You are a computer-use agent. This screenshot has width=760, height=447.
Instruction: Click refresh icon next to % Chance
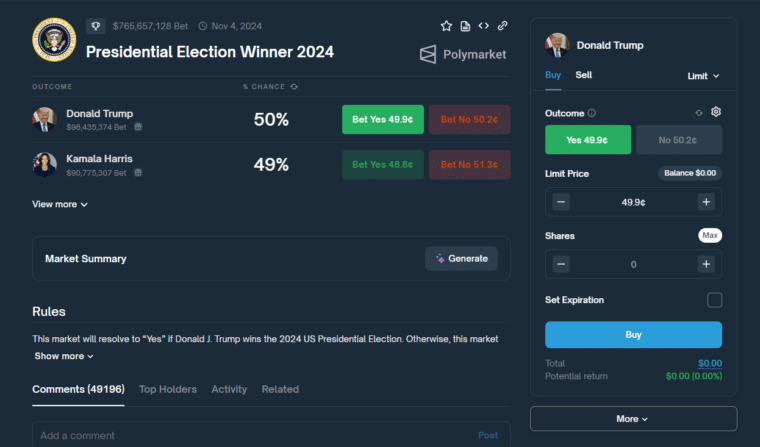[293, 87]
